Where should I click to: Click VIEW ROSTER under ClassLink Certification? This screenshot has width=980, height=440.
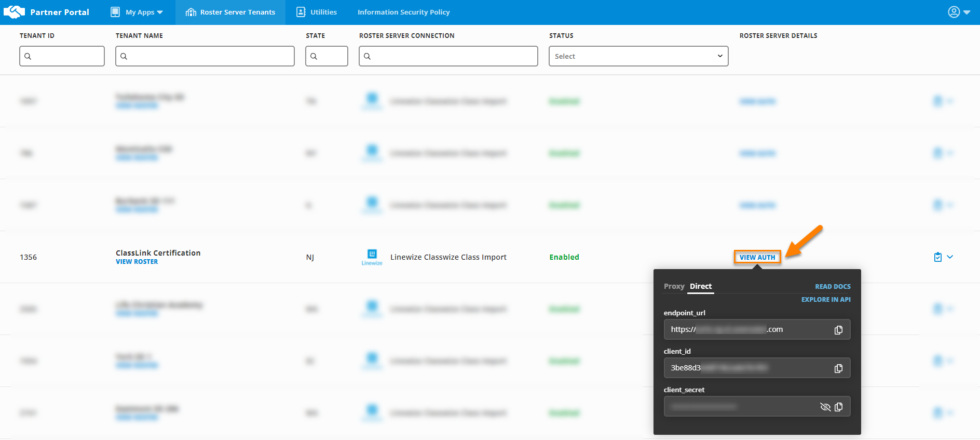(137, 262)
